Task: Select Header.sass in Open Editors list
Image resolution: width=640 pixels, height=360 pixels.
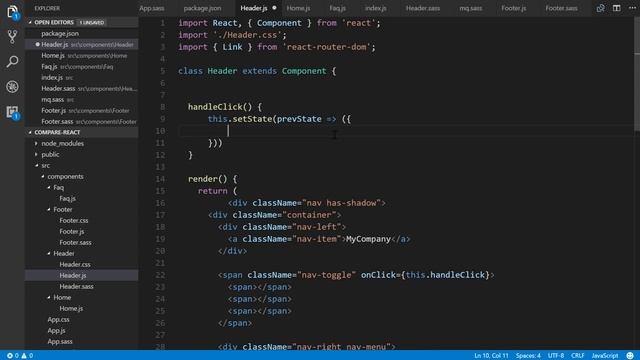Action: click(82, 89)
